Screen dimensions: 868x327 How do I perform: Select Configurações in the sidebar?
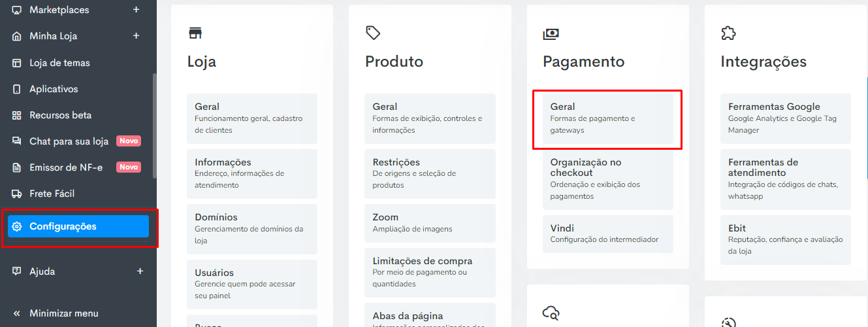[78, 226]
